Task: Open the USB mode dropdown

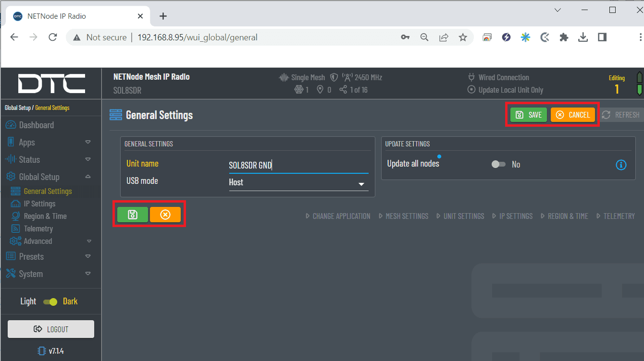Action: pos(298,183)
